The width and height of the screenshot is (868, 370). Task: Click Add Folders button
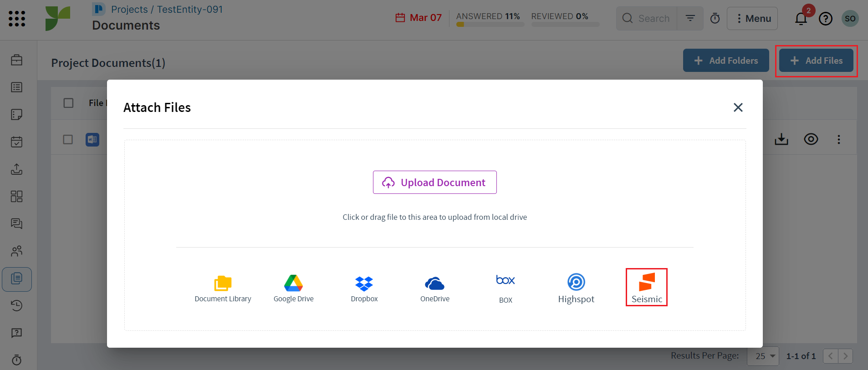pyautogui.click(x=726, y=61)
